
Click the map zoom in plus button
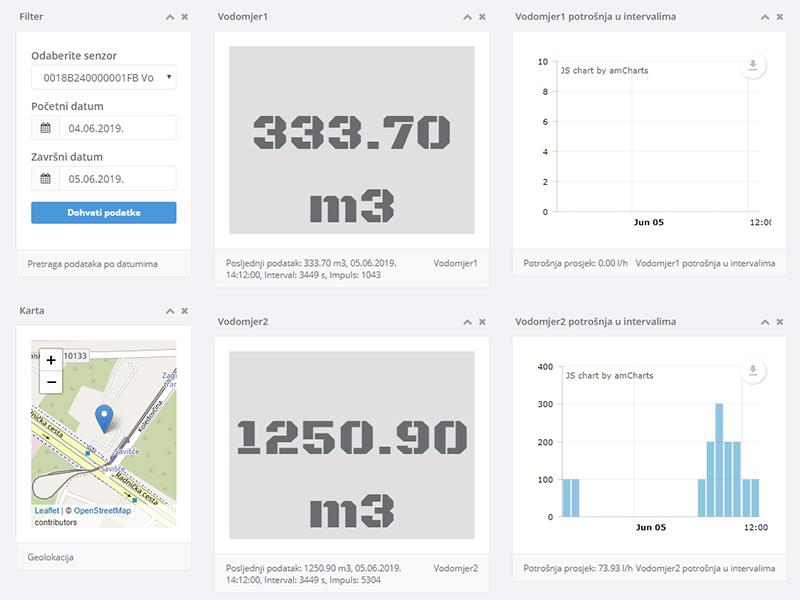[51, 360]
